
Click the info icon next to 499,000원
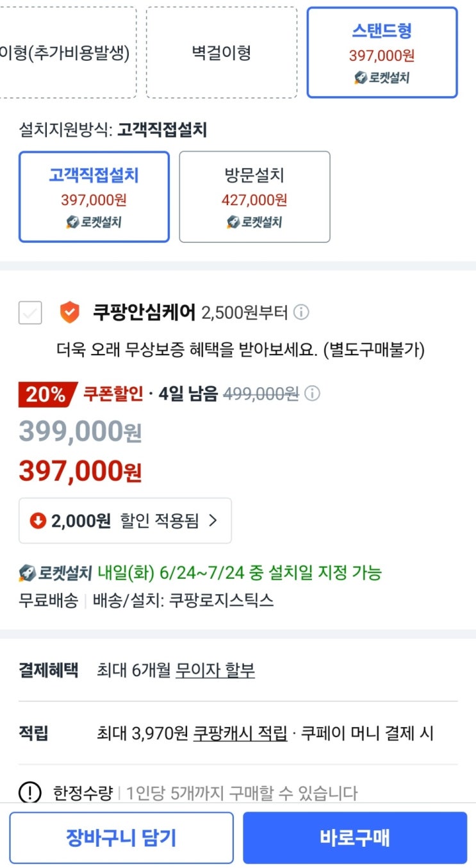[312, 393]
